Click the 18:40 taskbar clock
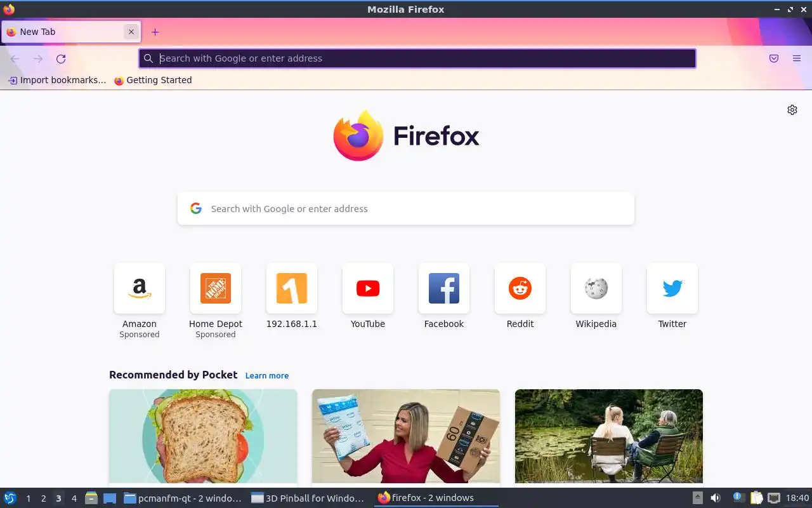 797,498
